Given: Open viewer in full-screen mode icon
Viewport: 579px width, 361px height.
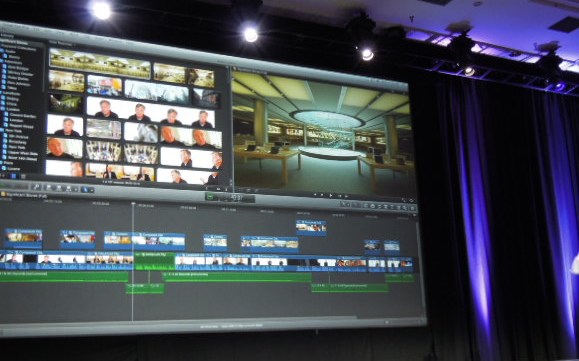Looking at the screenshot, I should 404,200.
